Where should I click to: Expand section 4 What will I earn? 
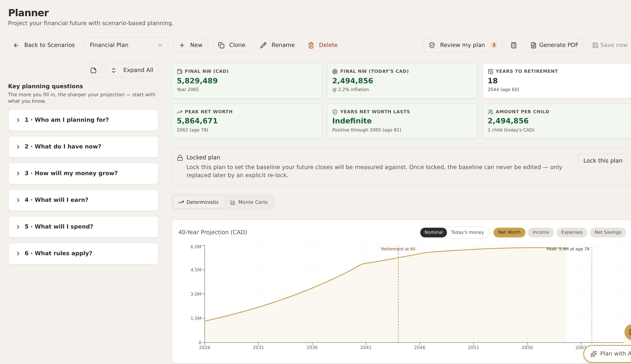(83, 200)
